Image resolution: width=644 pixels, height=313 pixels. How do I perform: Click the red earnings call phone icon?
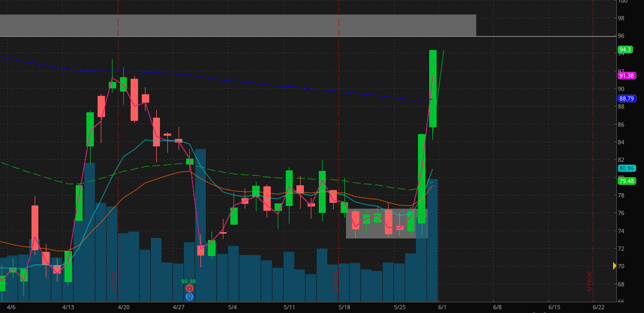click(189, 288)
